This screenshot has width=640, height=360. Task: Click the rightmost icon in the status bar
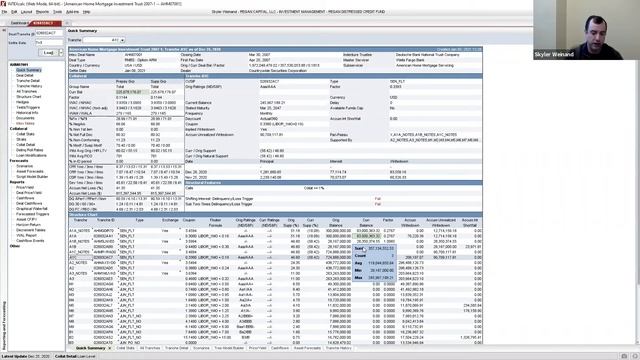pos(635,356)
